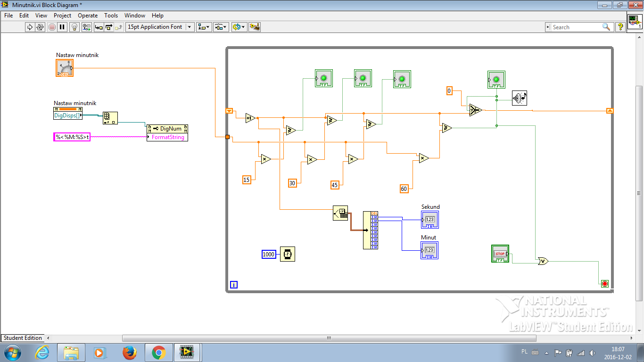
Task: Open the Operate menu
Action: (88, 16)
